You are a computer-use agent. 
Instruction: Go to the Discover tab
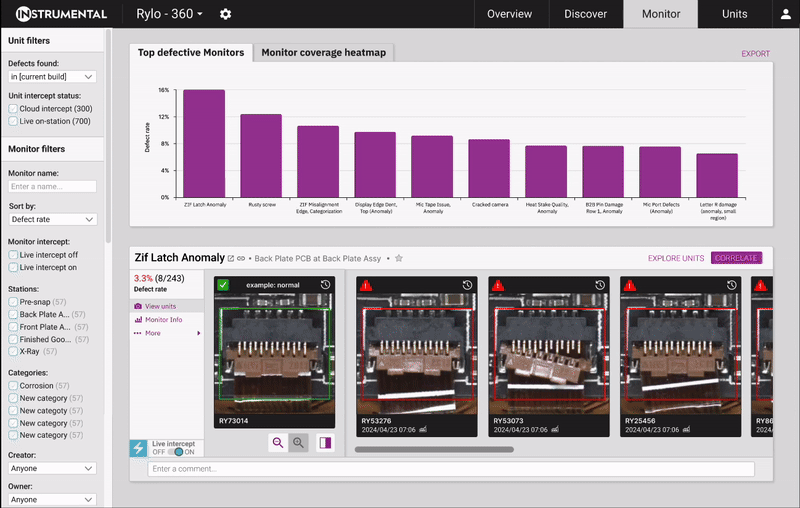[586, 14]
